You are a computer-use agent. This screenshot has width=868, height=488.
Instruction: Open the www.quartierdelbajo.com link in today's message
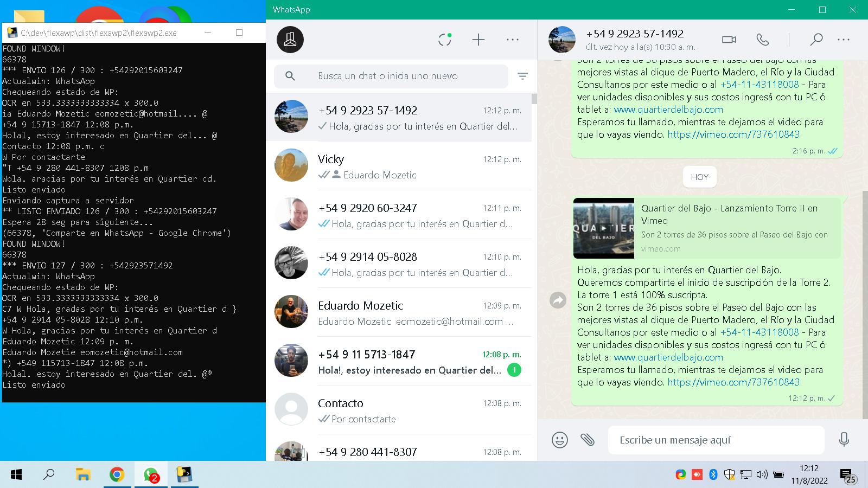pyautogui.click(x=668, y=357)
